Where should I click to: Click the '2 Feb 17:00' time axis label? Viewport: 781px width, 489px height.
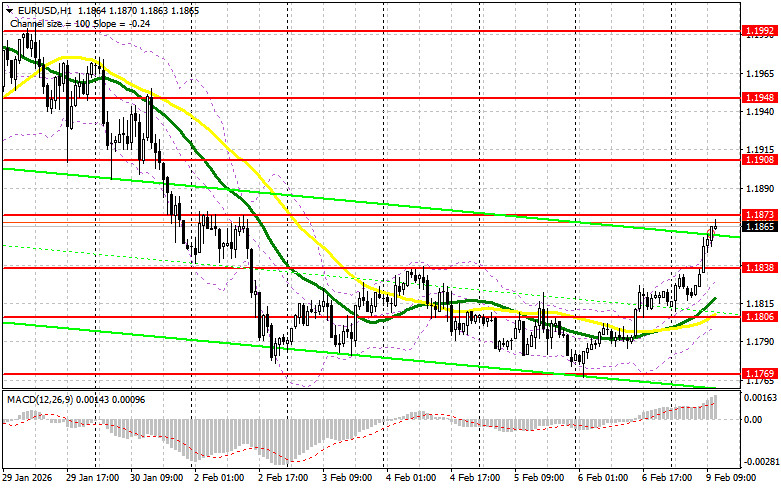pos(284,478)
